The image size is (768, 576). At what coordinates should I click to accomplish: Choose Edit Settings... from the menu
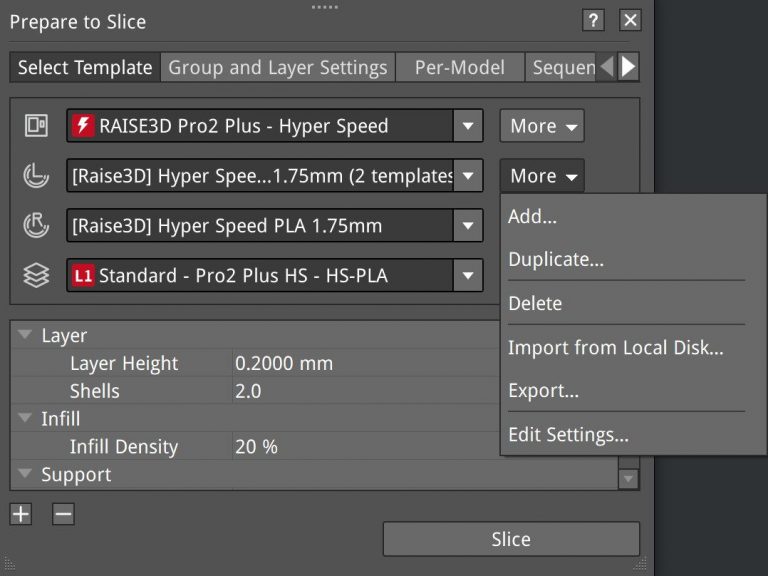tap(568, 434)
